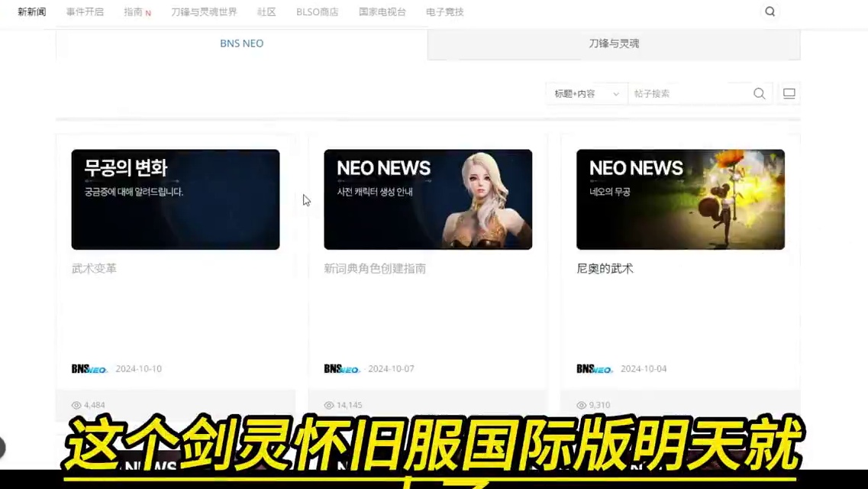Open the 武术变革 article link

click(x=94, y=268)
